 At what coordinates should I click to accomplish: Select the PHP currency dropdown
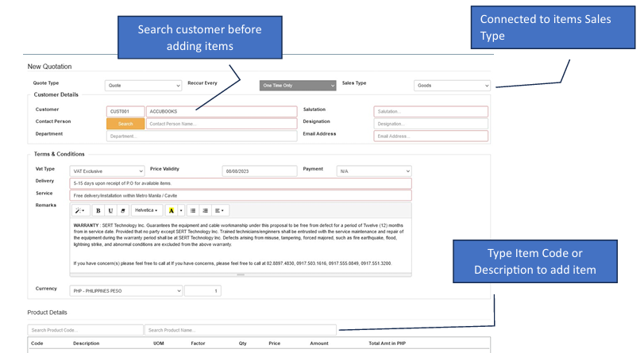coord(126,291)
